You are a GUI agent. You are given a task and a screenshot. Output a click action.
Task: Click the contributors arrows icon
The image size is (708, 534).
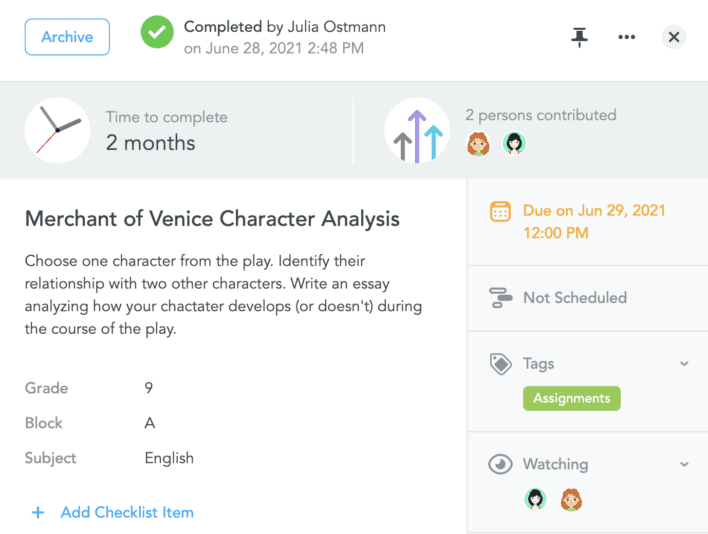click(417, 130)
